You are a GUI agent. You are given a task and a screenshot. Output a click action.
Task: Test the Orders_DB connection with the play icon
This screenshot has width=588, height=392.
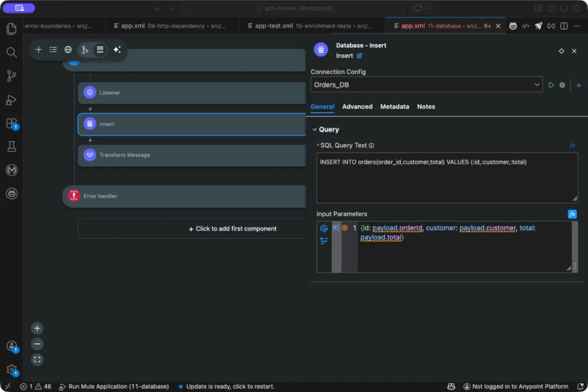[x=551, y=85]
